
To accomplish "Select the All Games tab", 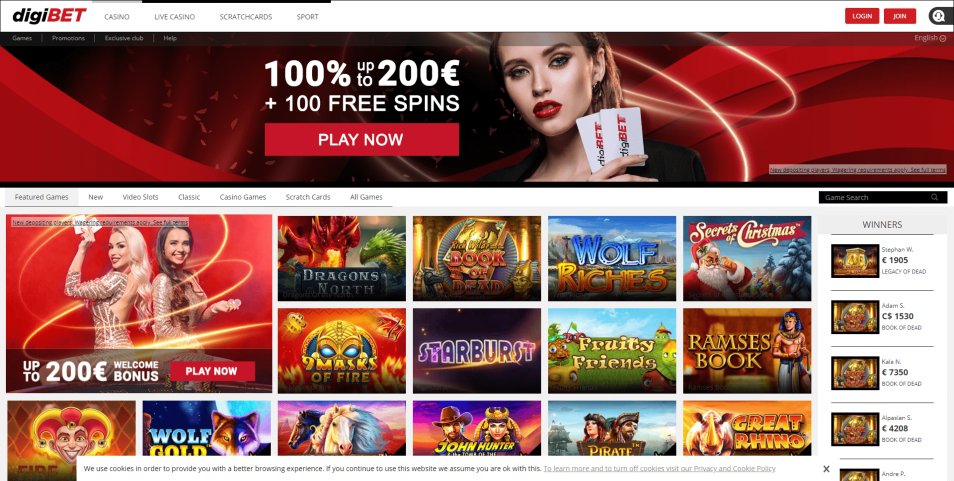I will point(366,197).
